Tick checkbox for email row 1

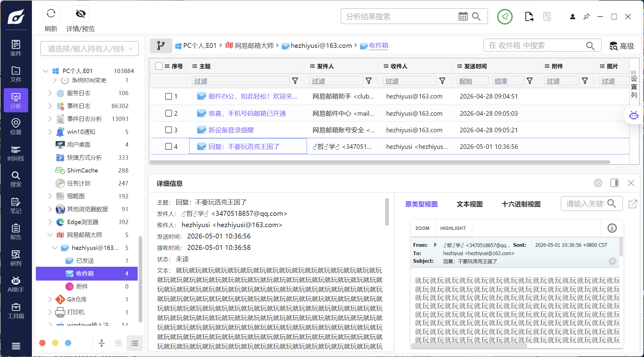(169, 96)
